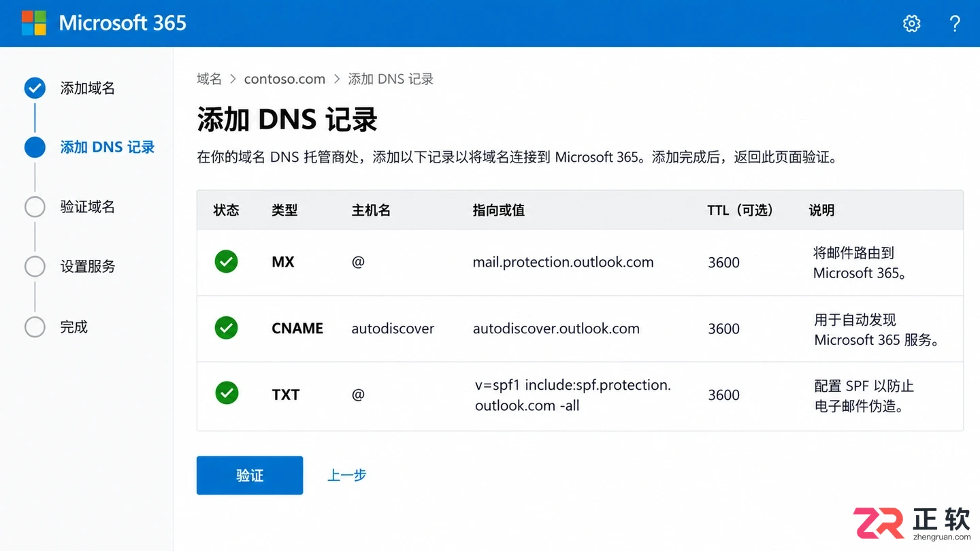
Task: Click the autodiscover hostname cell
Action: [393, 329]
